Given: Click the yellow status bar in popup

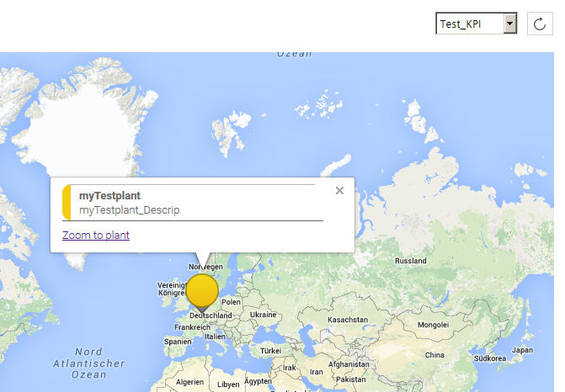Looking at the screenshot, I should [x=67, y=202].
